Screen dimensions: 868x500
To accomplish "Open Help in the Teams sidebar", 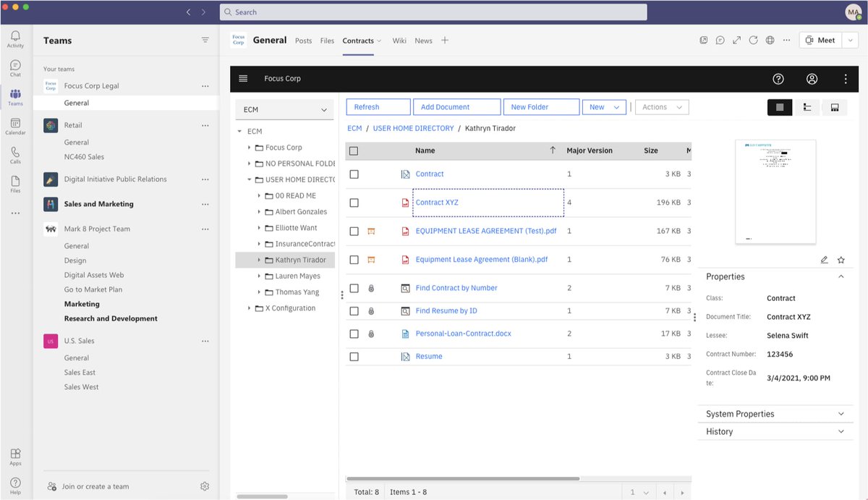I will pos(15,486).
